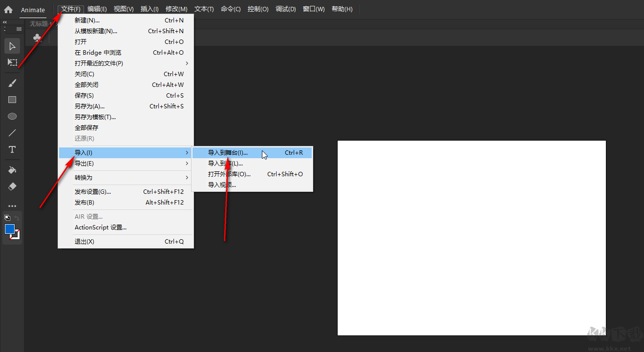Activate the Free Transform tool
This screenshot has width=644, height=352.
coord(12,62)
